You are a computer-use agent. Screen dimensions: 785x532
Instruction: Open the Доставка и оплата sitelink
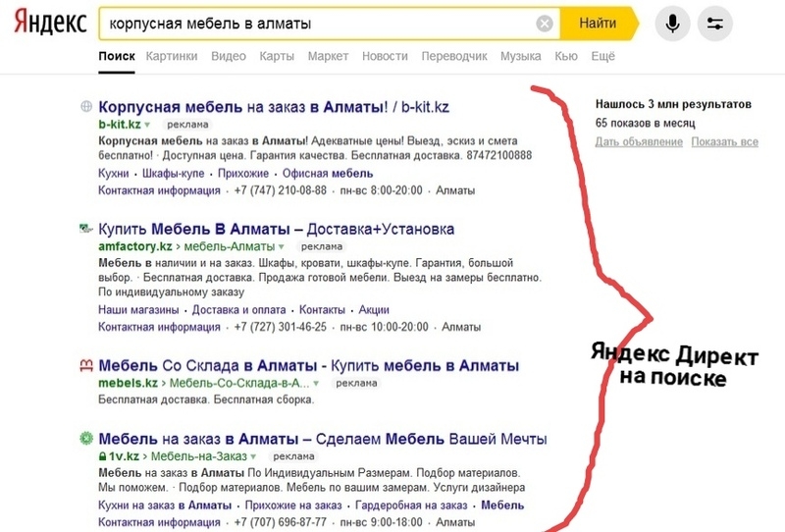coord(238,310)
